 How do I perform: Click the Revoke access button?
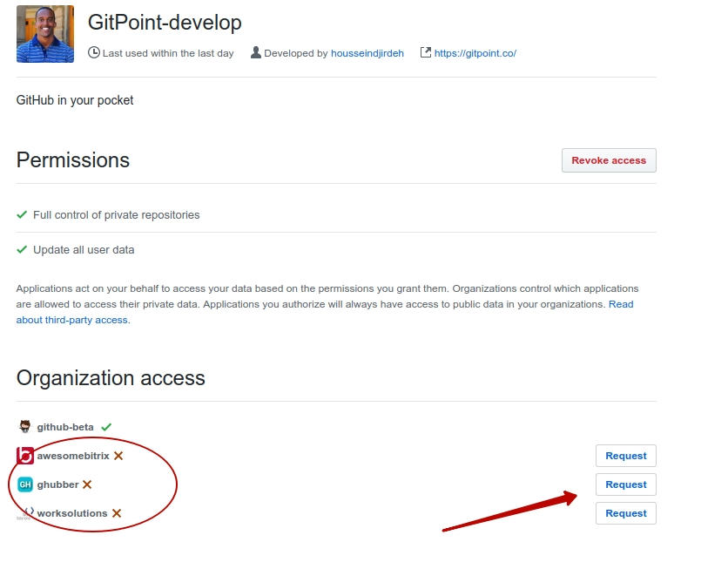click(609, 160)
